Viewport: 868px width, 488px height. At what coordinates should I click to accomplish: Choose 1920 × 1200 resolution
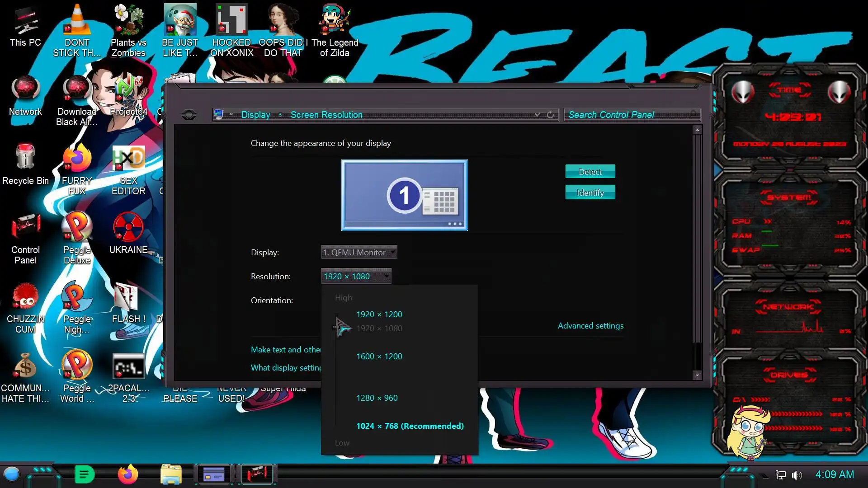[379, 314]
